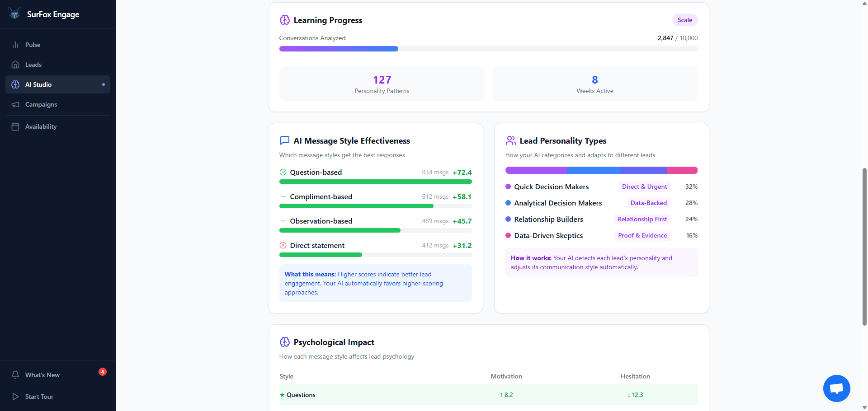Click the dash indicator beside Compliment-based
The height and width of the screenshot is (411, 868).
point(283,196)
